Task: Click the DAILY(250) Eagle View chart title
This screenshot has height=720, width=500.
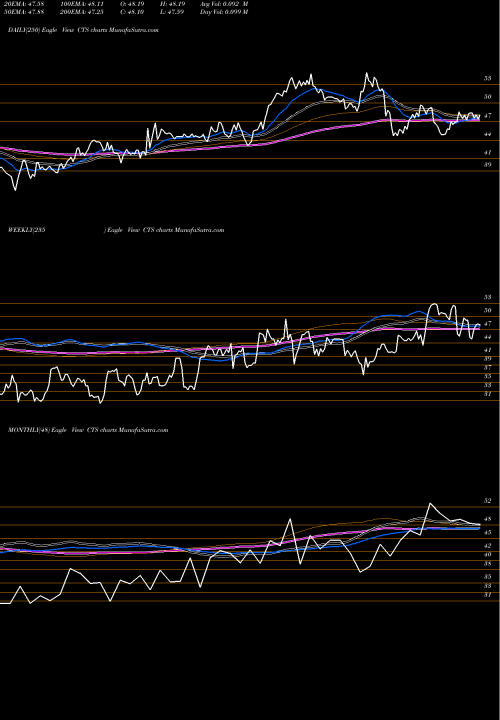Action: pos(83,30)
